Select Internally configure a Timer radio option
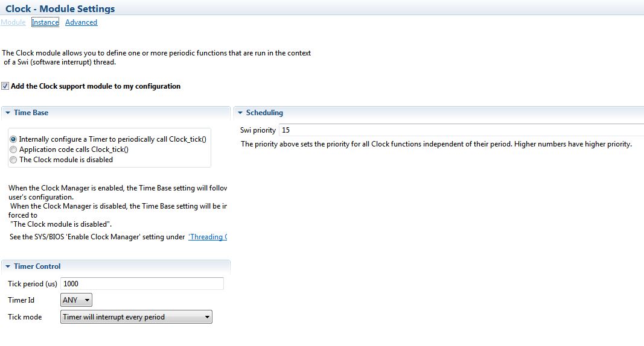Screen dimensions: 644x346 [x=13, y=139]
